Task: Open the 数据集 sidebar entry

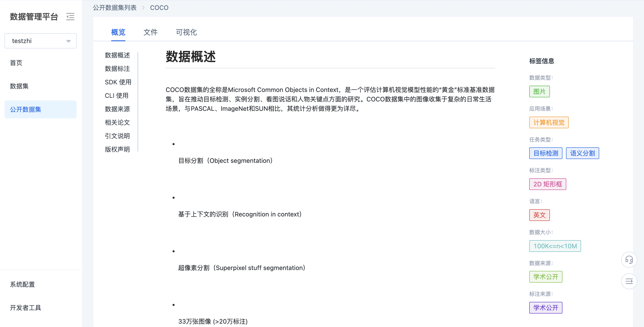Action: coord(19,86)
